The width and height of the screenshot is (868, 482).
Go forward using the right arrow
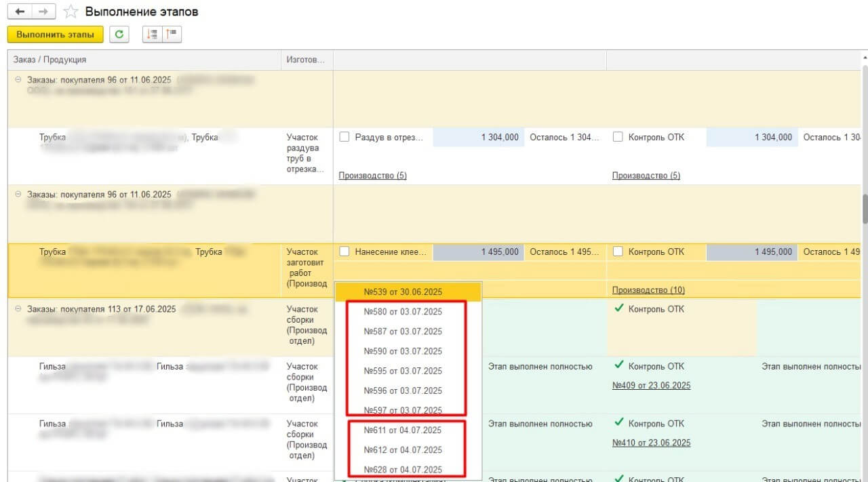(43, 12)
